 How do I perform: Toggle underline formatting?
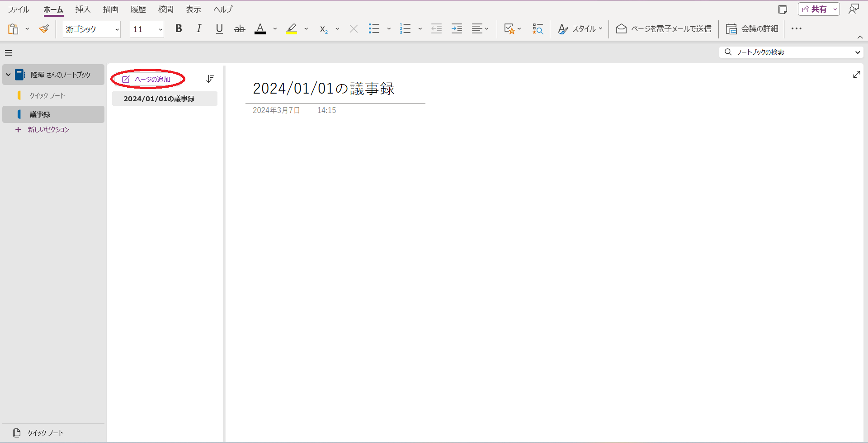coord(219,28)
